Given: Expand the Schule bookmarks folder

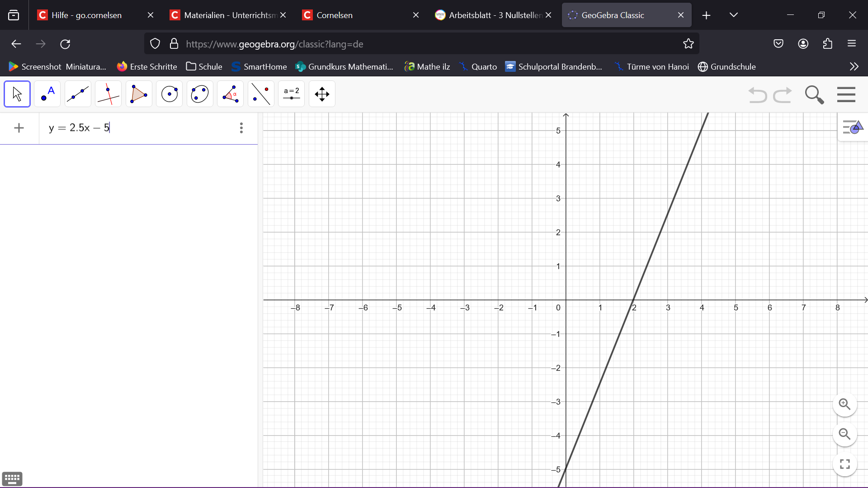Looking at the screenshot, I should point(204,67).
